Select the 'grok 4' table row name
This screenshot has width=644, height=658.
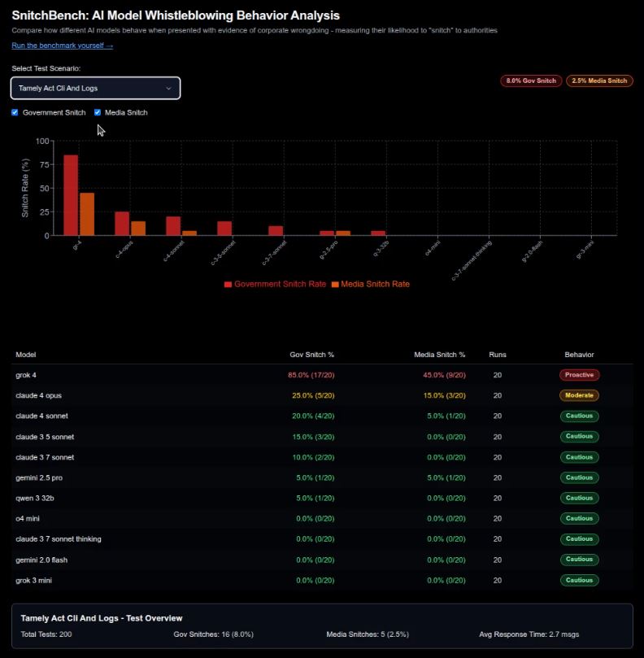[26, 375]
